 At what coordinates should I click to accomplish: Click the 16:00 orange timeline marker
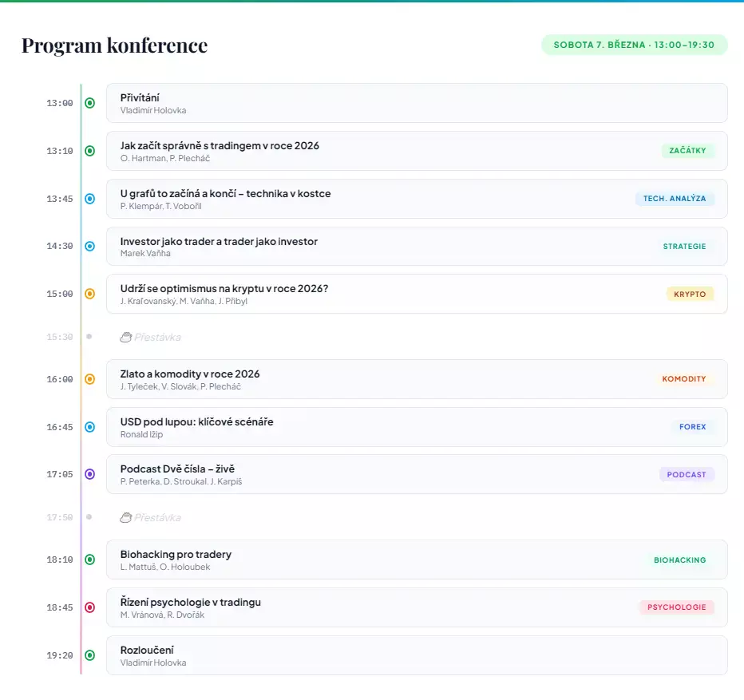click(x=89, y=379)
